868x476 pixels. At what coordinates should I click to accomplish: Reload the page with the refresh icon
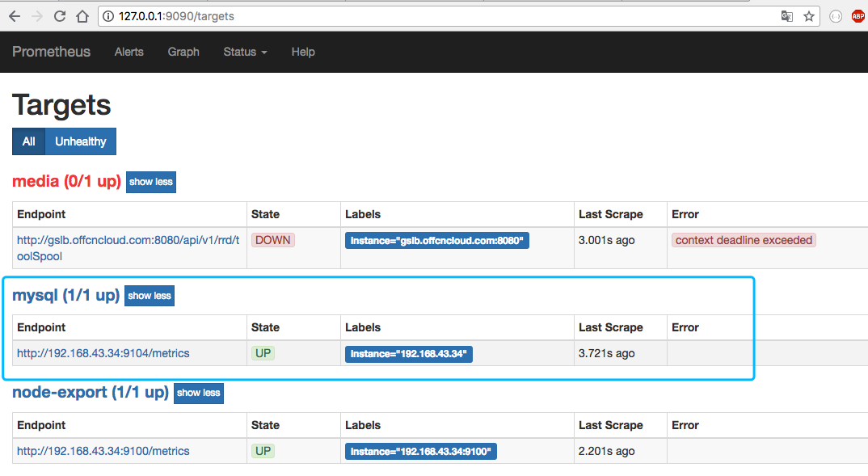click(60, 16)
